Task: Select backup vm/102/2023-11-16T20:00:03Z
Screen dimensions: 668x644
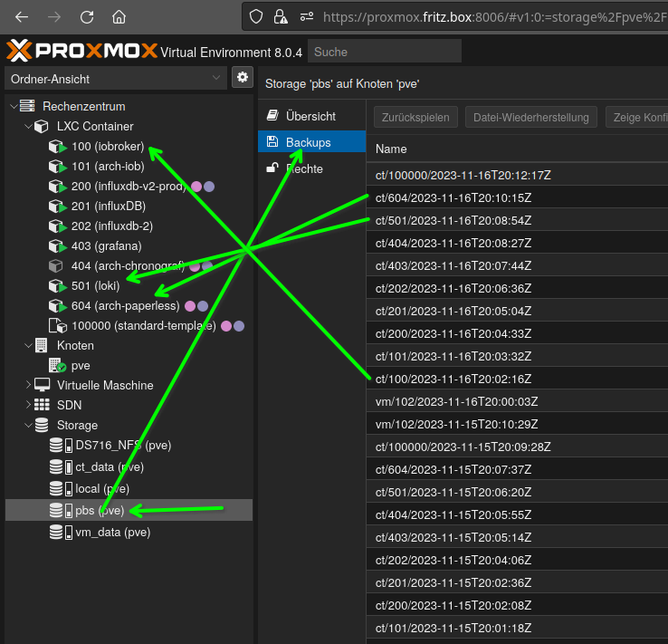Action: [x=517, y=401]
